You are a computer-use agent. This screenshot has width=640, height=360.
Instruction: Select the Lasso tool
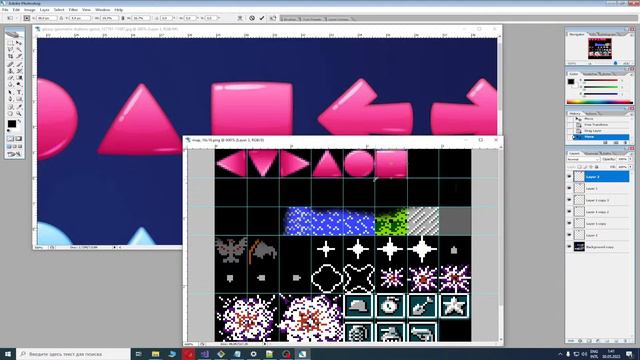11,50
